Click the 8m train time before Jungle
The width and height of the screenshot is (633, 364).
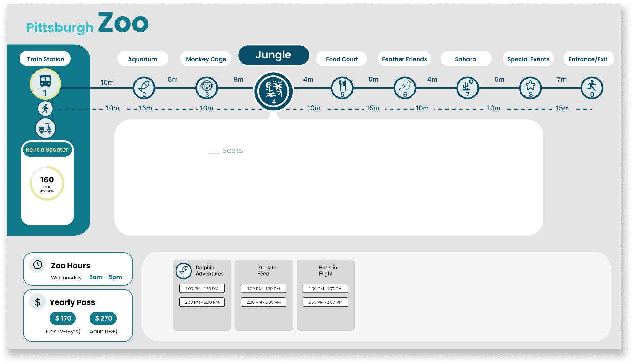point(238,80)
